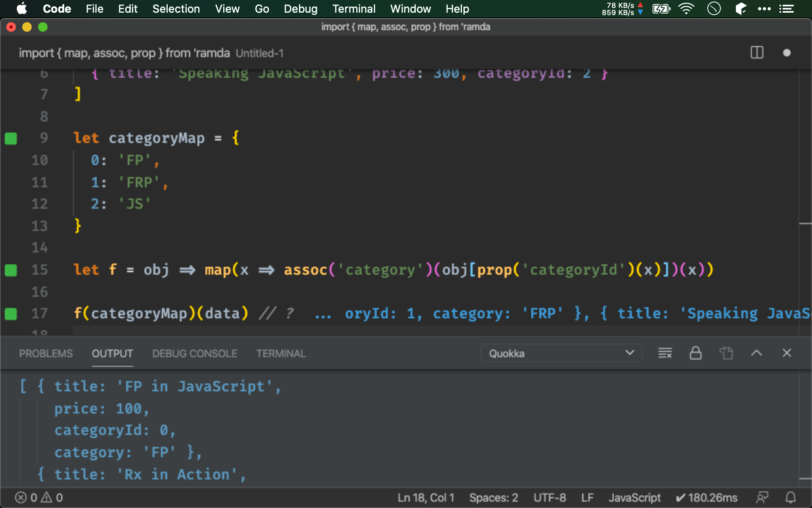This screenshot has width=812, height=508.
Task: Click Ln 18, Col 1 in status bar
Action: 426,497
